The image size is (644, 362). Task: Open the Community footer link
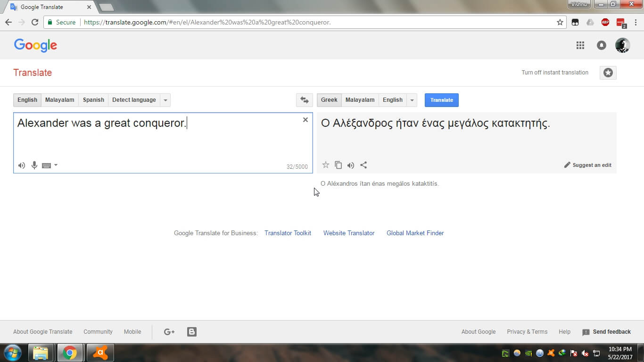[98, 332]
